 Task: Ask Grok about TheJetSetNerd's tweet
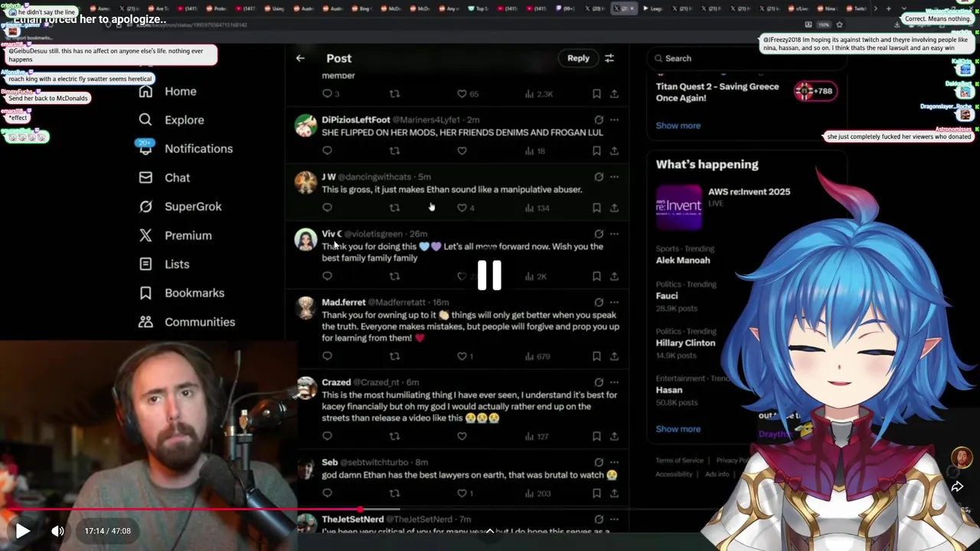(599, 520)
